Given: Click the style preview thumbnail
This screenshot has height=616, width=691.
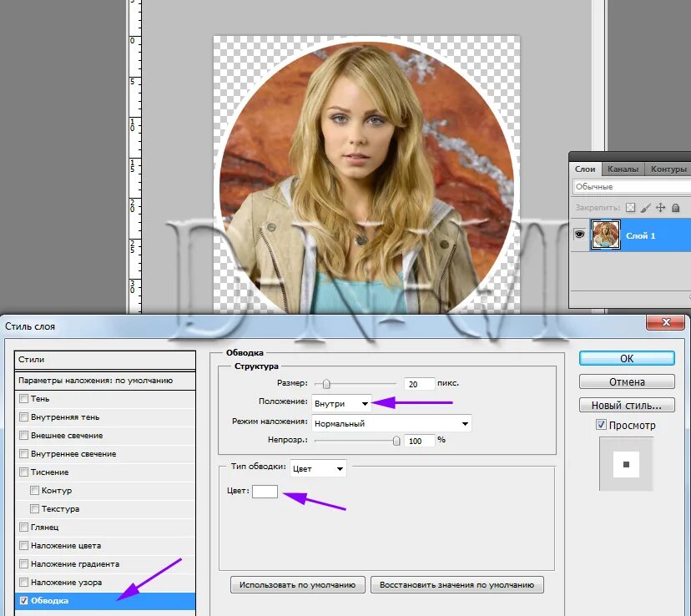Looking at the screenshot, I should point(626,464).
